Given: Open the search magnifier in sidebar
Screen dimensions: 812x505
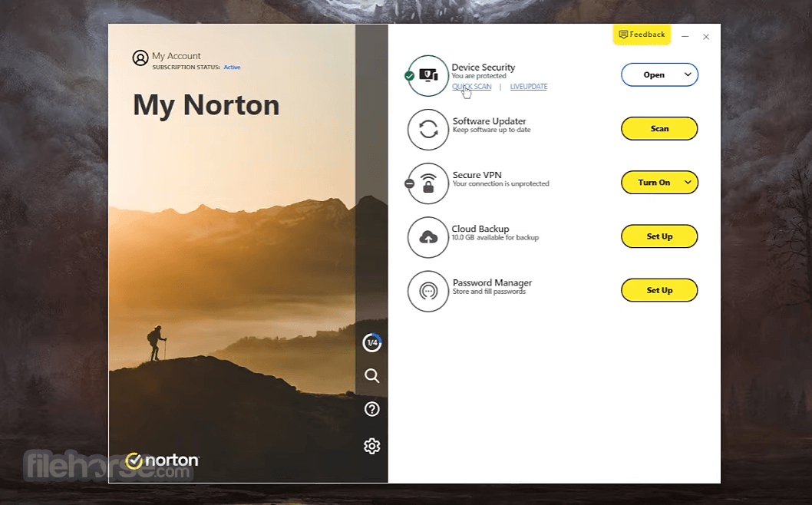Looking at the screenshot, I should click(371, 375).
